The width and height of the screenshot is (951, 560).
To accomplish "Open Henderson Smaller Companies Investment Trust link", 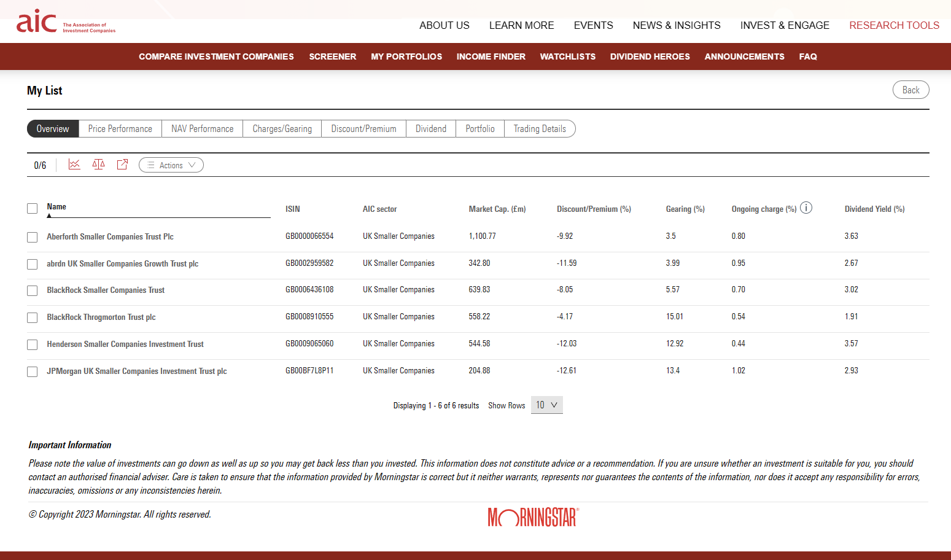I will coord(125,344).
